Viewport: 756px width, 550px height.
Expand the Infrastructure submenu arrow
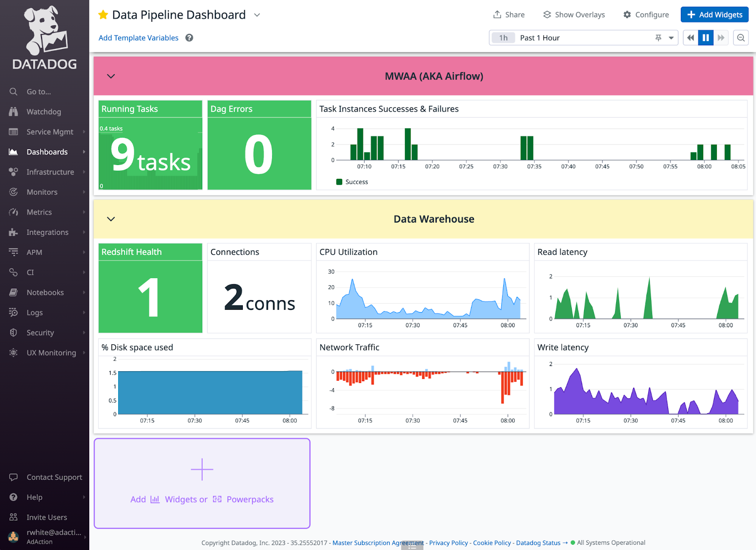(84, 172)
